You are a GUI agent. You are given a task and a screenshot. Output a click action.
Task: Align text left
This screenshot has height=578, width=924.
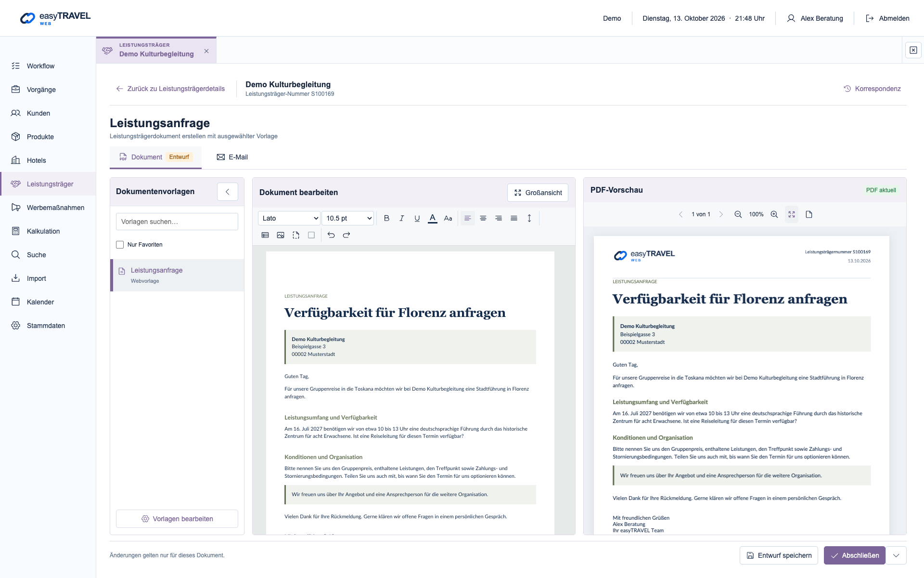468,218
